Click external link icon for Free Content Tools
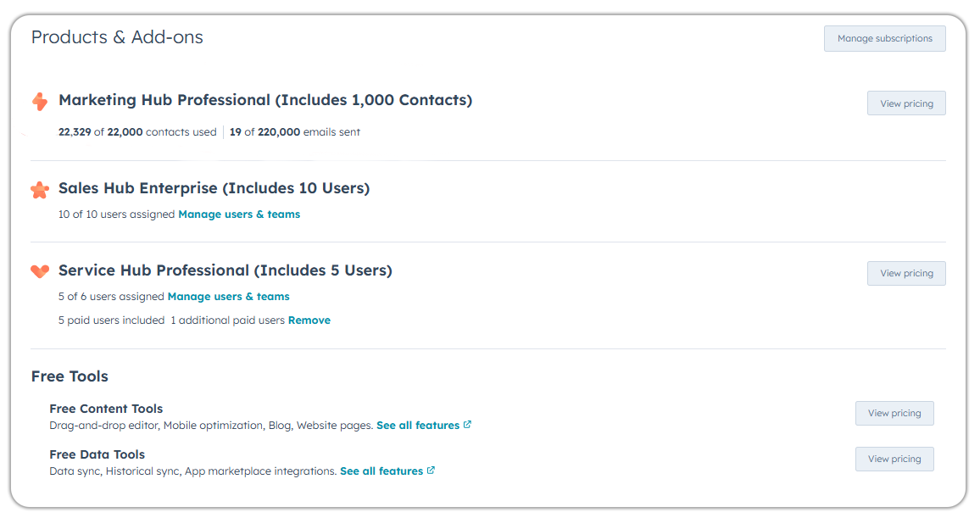The image size is (980, 518). click(x=468, y=425)
